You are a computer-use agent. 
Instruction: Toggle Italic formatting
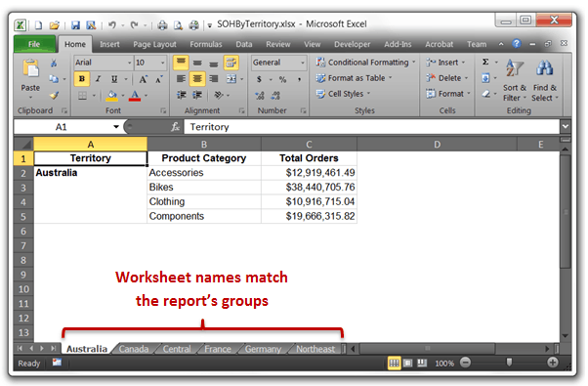[x=98, y=79]
